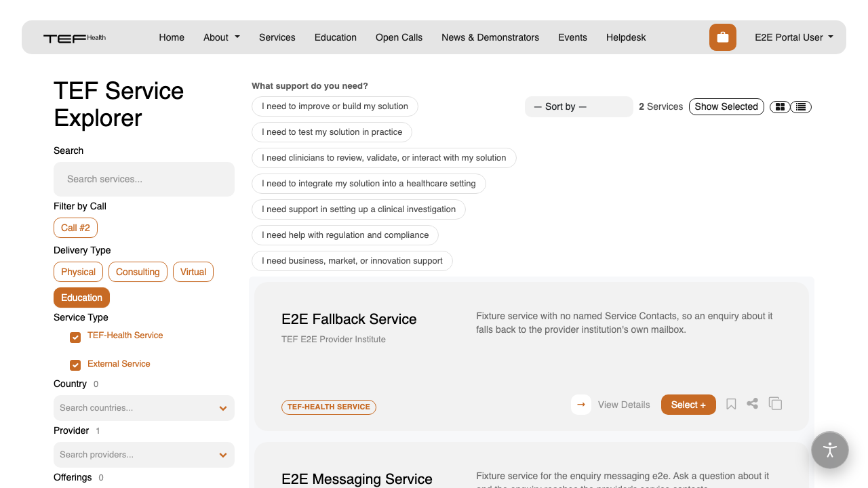Image resolution: width=868 pixels, height=488 pixels.
Task: Click the Show Selected button
Action: click(726, 106)
